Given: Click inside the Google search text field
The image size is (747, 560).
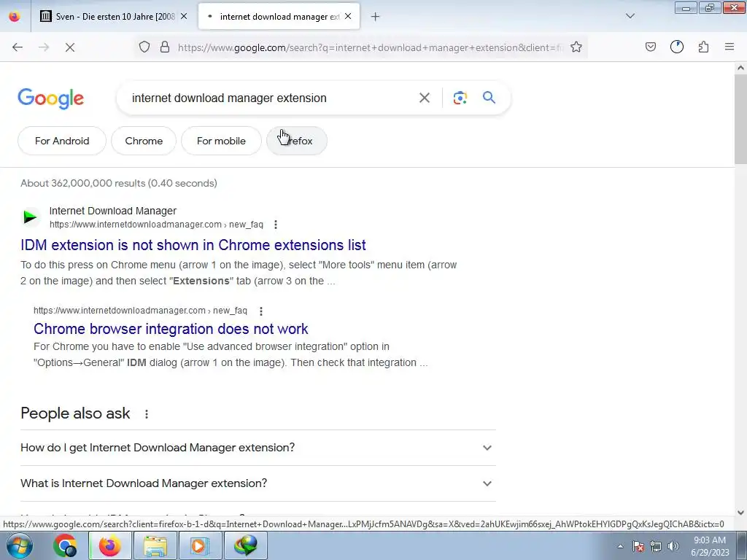Looking at the screenshot, I should tap(271, 98).
